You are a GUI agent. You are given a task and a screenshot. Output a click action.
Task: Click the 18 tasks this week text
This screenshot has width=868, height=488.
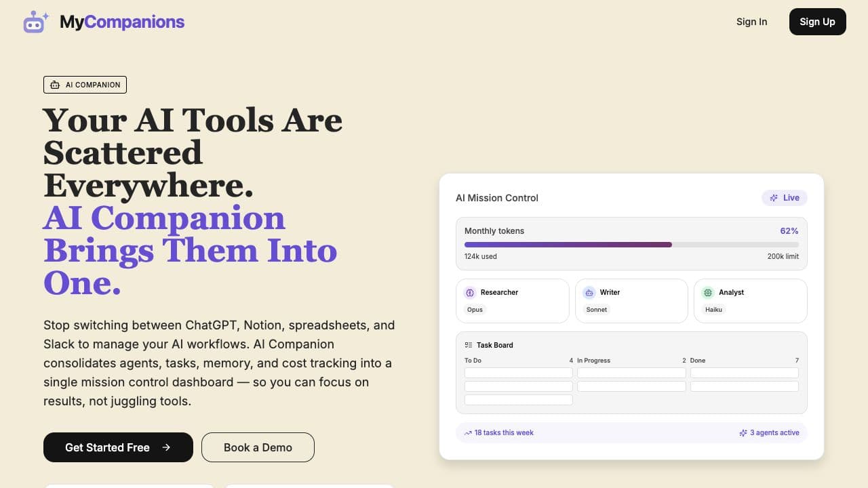tap(504, 433)
